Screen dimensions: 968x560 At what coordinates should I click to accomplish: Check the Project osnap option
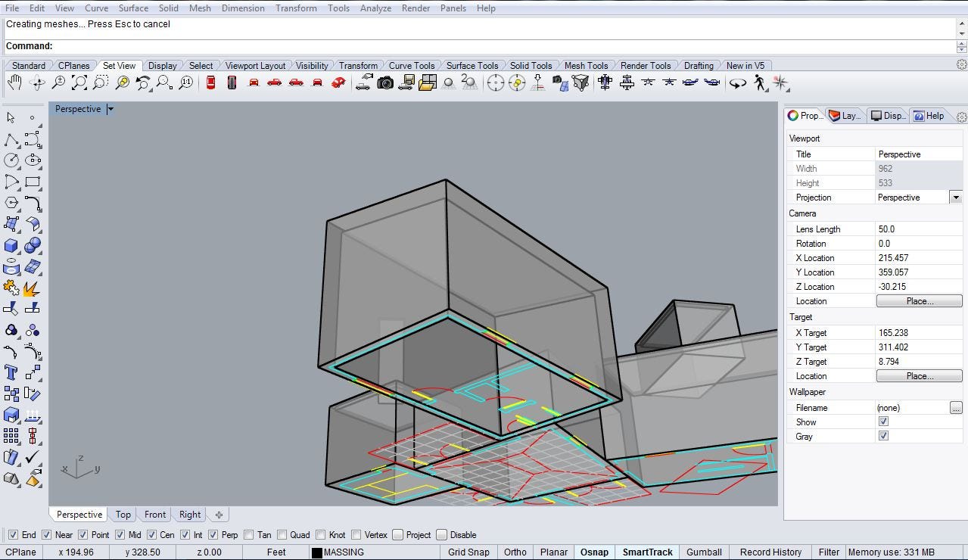pos(397,535)
